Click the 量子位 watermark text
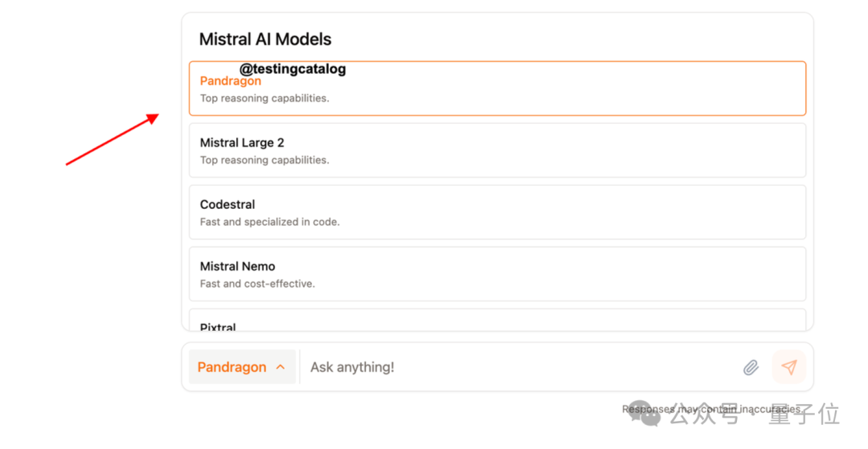Screen dimensions: 868x449 804,414
